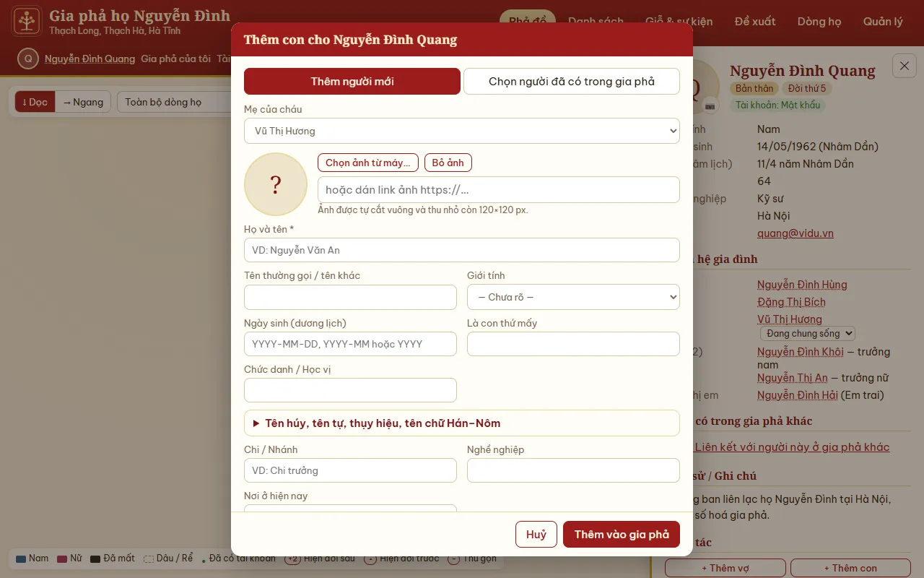
Task: Click the blue 'Nam' legend swatch
Action: click(21, 558)
